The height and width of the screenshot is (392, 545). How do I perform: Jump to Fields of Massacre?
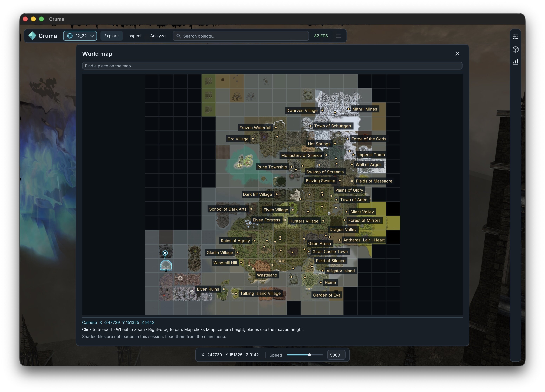(x=374, y=181)
